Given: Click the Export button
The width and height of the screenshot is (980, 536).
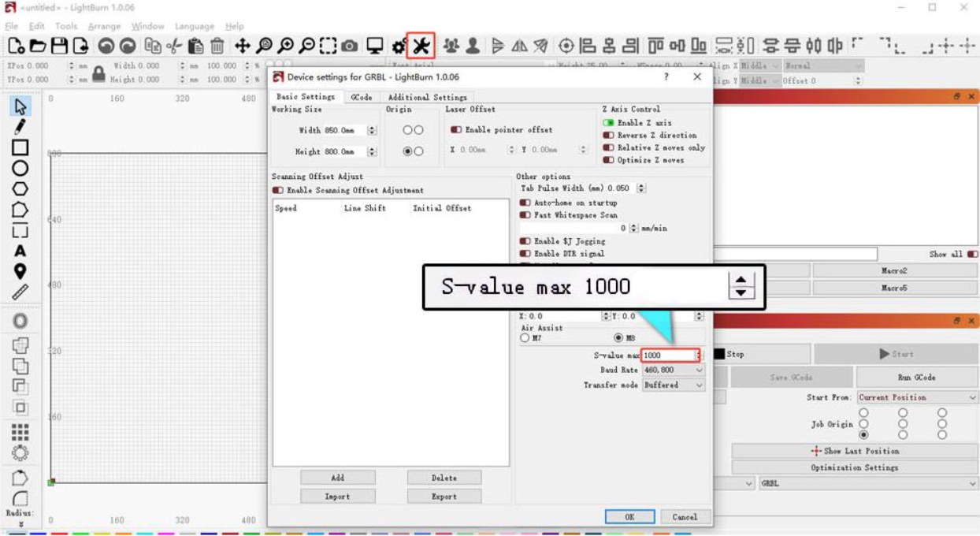Looking at the screenshot, I should click(444, 497).
